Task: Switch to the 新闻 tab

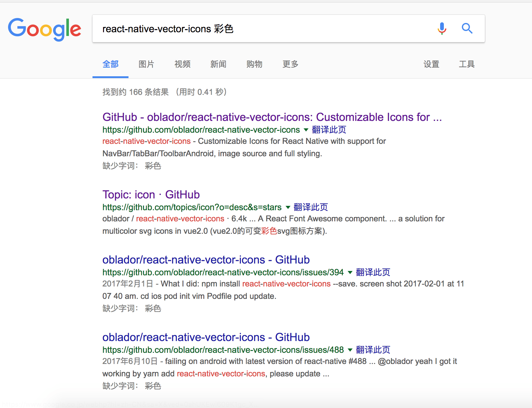Action: coord(219,64)
